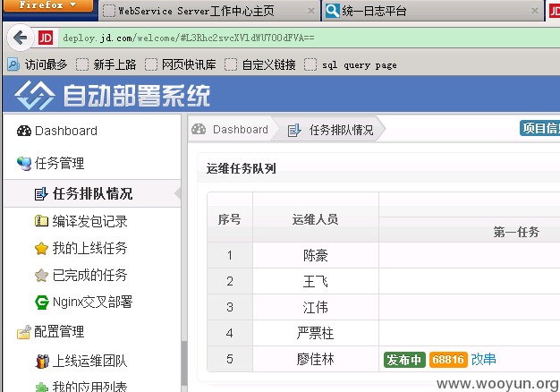Click the grey star next to 已完成的任务
This screenshot has width=560, height=392.
41,275
